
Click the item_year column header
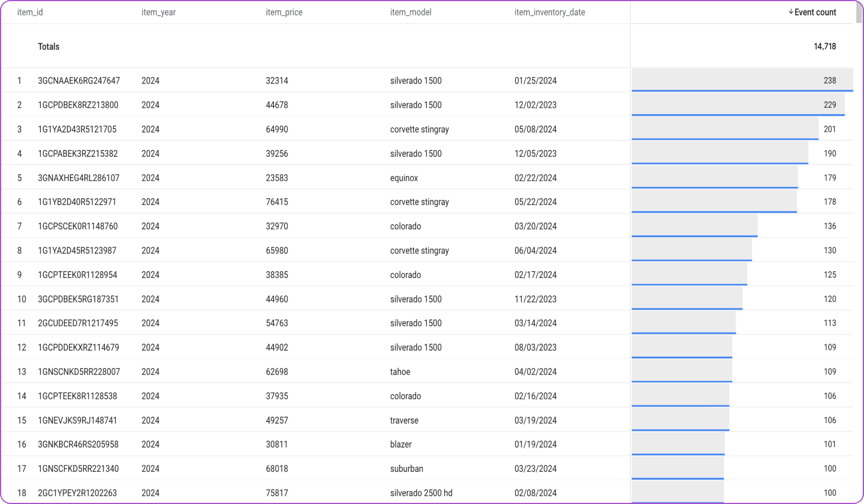[158, 12]
